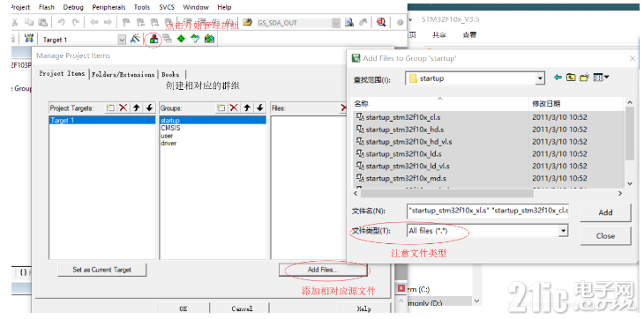Click Help in Manage Project Items dialog
The image size is (644, 319).
363,308
